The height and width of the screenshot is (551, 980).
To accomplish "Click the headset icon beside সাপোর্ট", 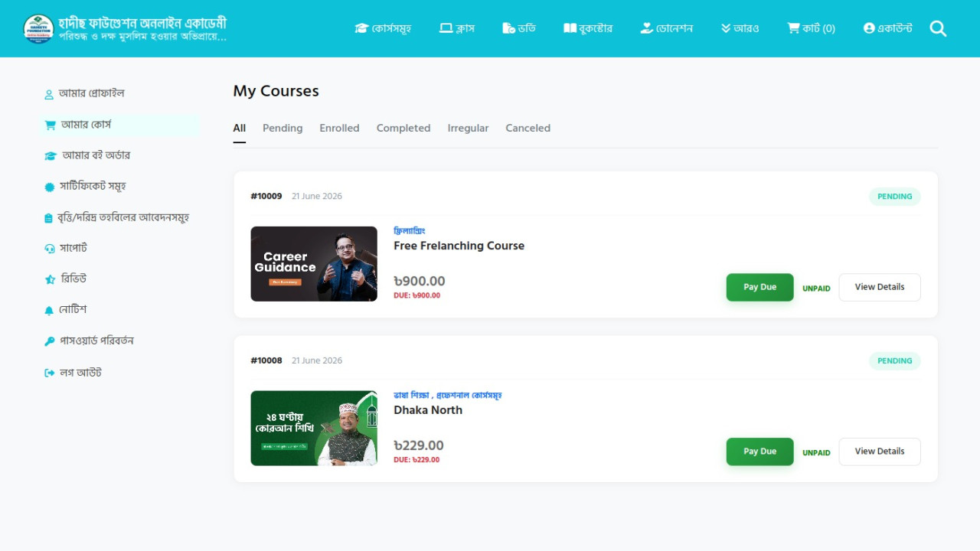I will [x=50, y=249].
